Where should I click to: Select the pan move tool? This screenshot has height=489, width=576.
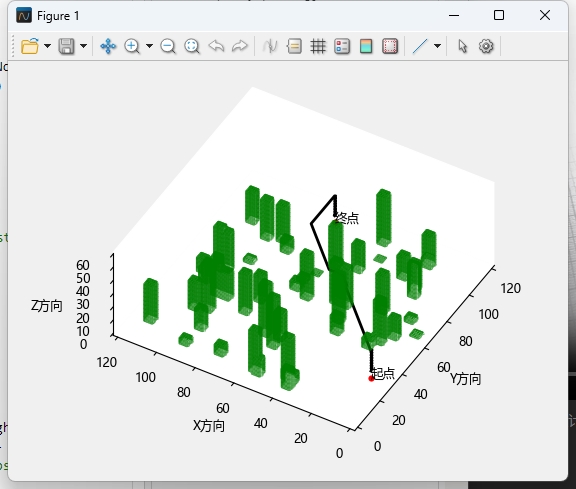coord(108,46)
